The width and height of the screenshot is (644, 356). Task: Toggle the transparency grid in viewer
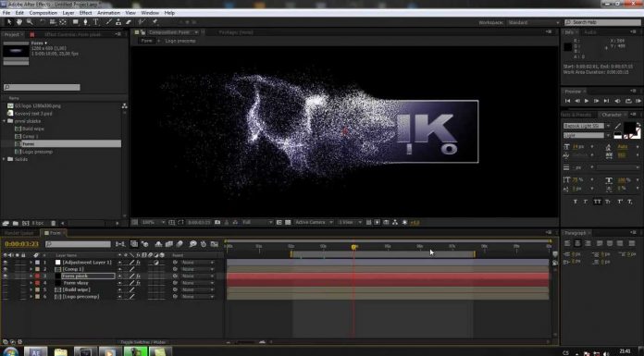288,222
